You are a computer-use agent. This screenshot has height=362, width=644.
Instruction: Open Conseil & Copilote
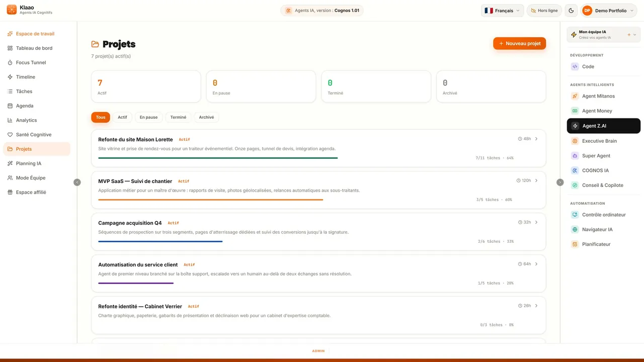(603, 185)
